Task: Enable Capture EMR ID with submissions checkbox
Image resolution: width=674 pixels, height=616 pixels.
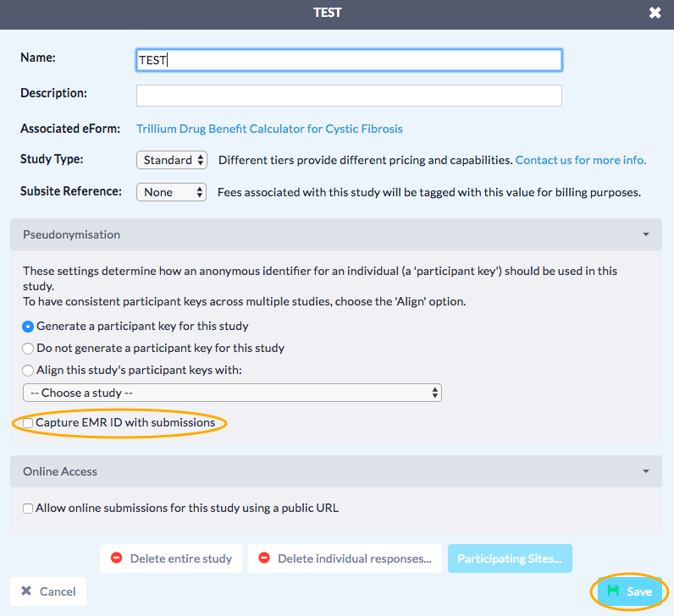Action: pos(29,422)
